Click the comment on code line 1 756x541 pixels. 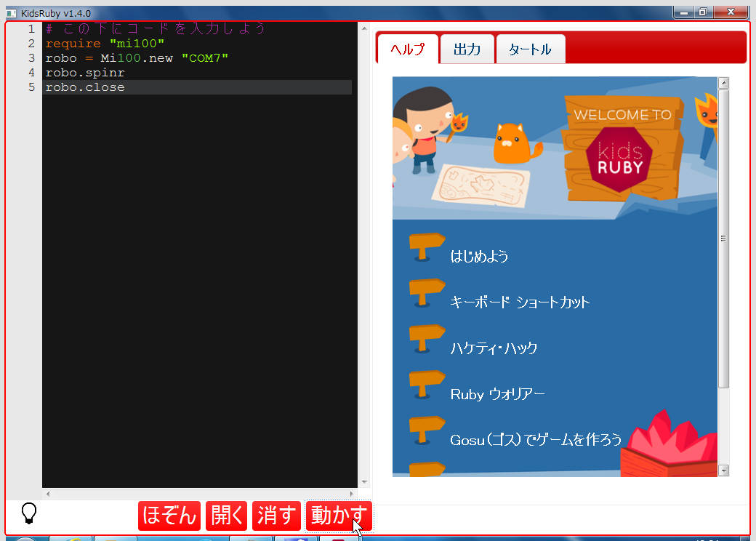(156, 28)
